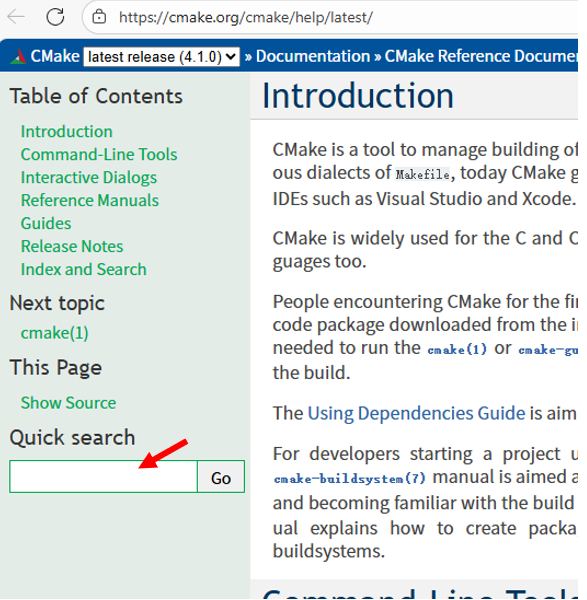Open inline cmake(1) manual link
This screenshot has width=587, height=600.
point(457,349)
